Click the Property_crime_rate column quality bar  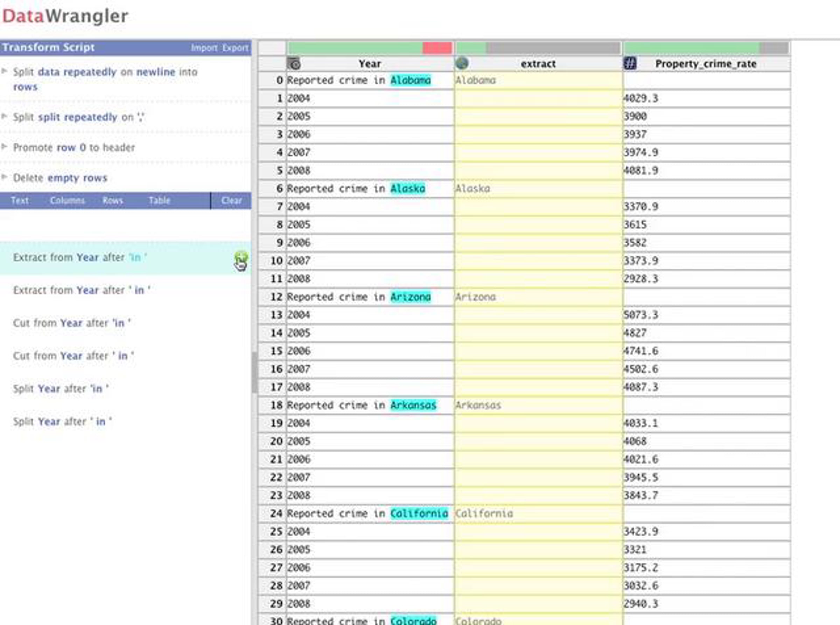coord(707,48)
